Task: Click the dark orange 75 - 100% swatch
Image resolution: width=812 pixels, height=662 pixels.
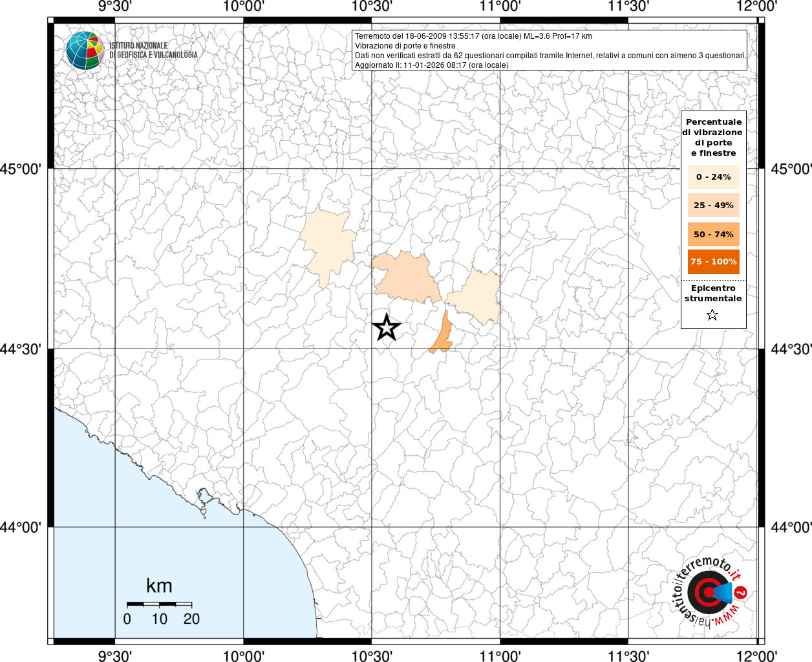Action: tap(713, 262)
